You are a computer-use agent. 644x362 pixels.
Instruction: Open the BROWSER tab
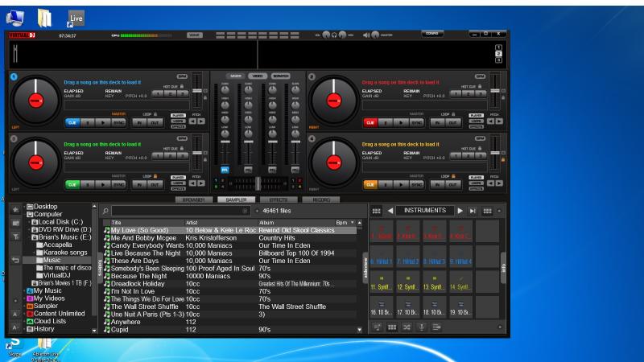194,200
